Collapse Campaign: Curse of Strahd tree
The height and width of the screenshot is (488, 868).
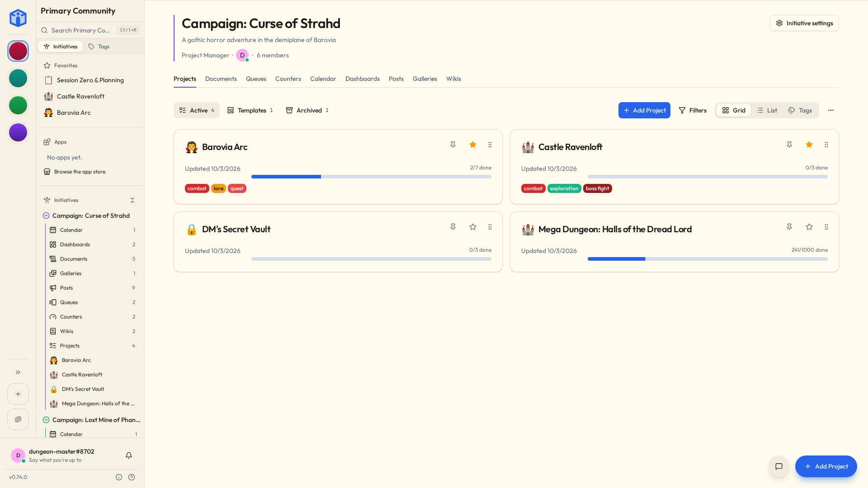point(46,216)
